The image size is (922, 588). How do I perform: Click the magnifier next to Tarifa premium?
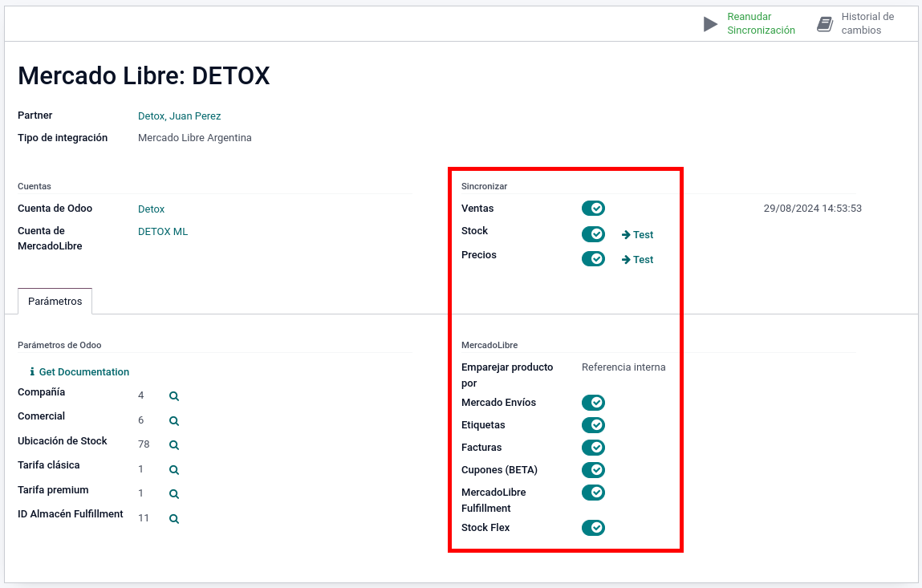(174, 494)
